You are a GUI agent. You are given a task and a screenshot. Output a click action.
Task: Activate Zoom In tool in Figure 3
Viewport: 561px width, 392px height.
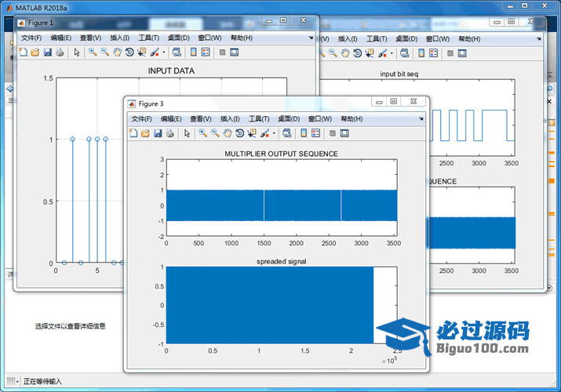pos(203,133)
